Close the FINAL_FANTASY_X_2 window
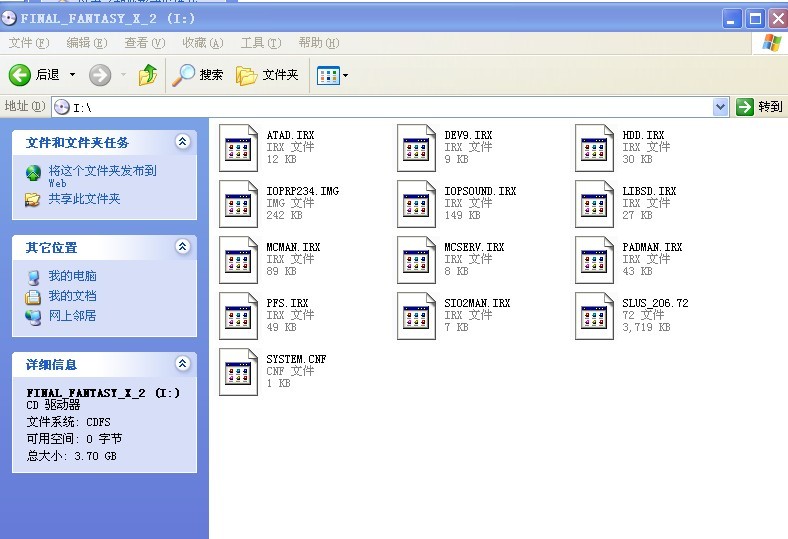Image resolution: width=788 pixels, height=539 pixels. pos(779,19)
